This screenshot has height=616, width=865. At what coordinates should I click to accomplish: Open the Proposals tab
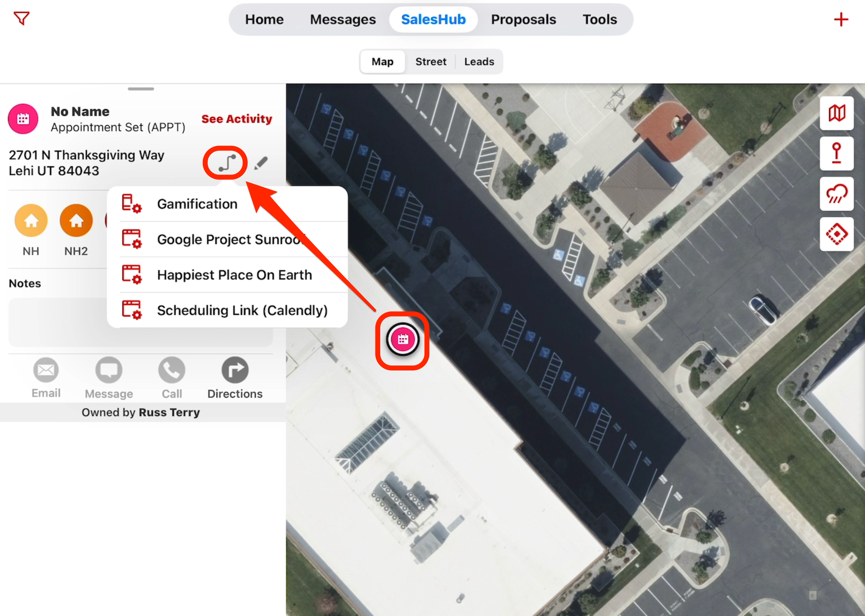pos(523,20)
